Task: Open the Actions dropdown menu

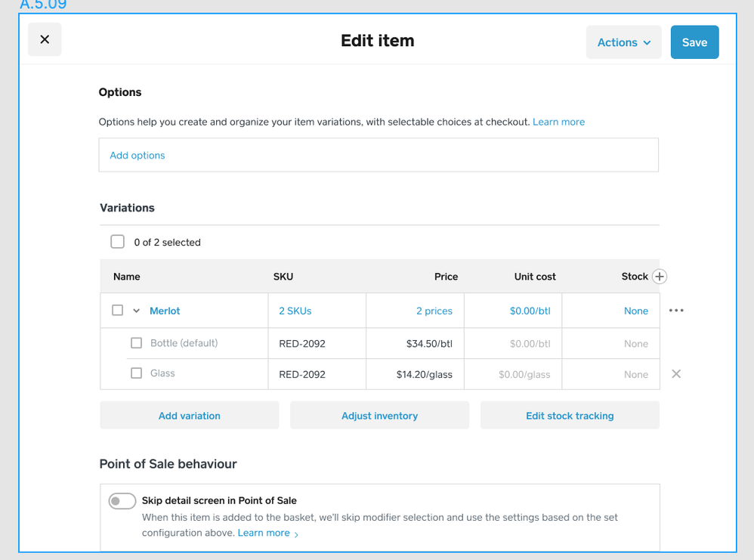Action: click(x=623, y=42)
